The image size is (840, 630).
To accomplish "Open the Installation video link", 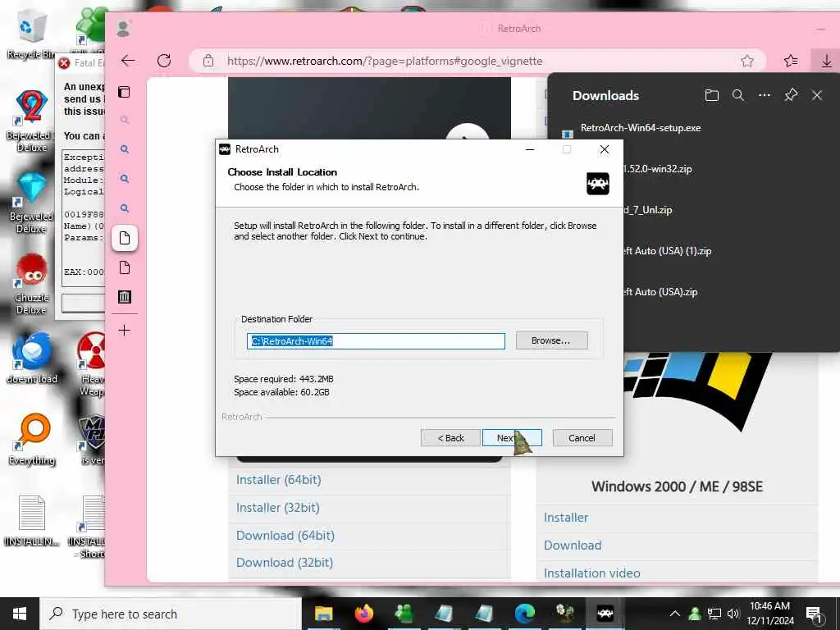I will 592,573.
